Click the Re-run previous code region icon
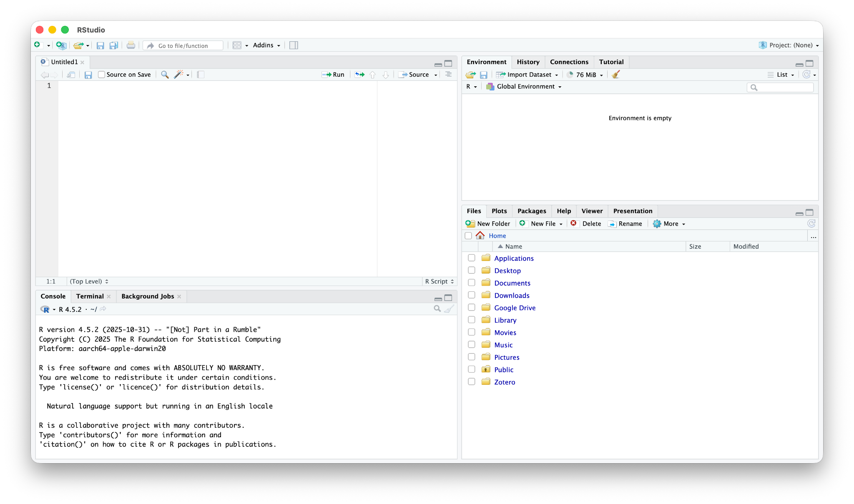 click(x=359, y=75)
